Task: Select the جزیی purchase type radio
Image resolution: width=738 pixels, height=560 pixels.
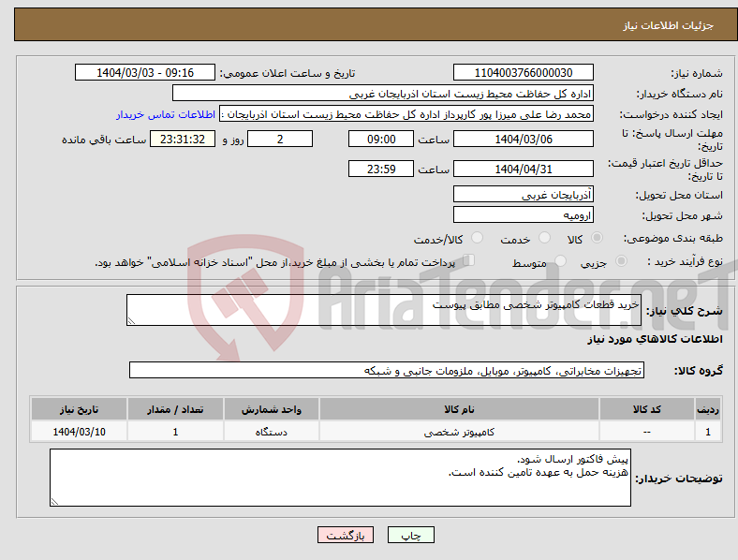Action: pos(621,260)
